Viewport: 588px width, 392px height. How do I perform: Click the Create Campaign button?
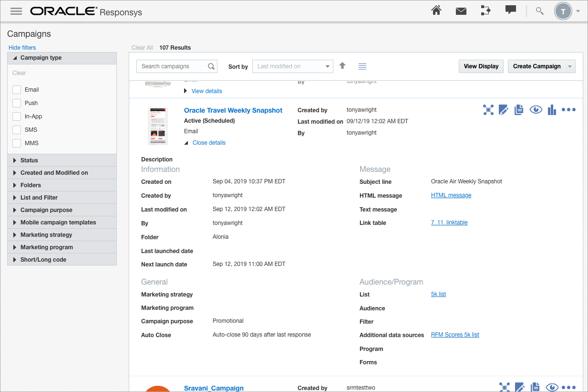(536, 66)
